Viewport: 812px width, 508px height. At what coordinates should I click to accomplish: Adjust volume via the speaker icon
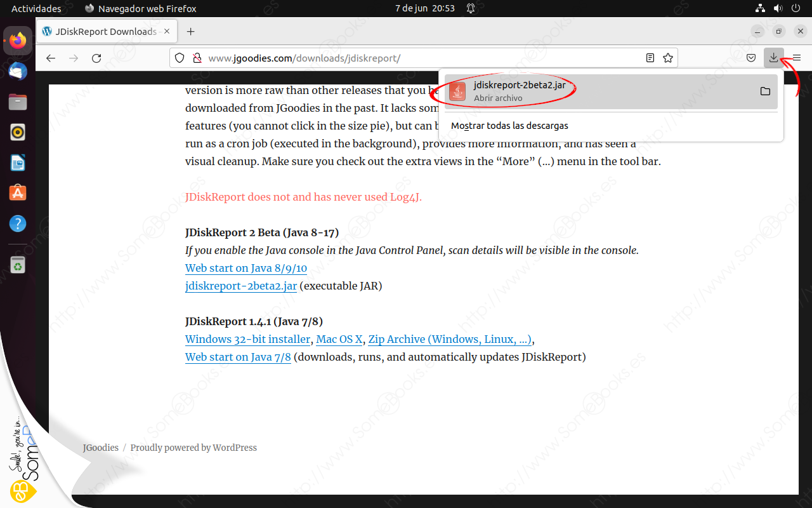[778, 8]
